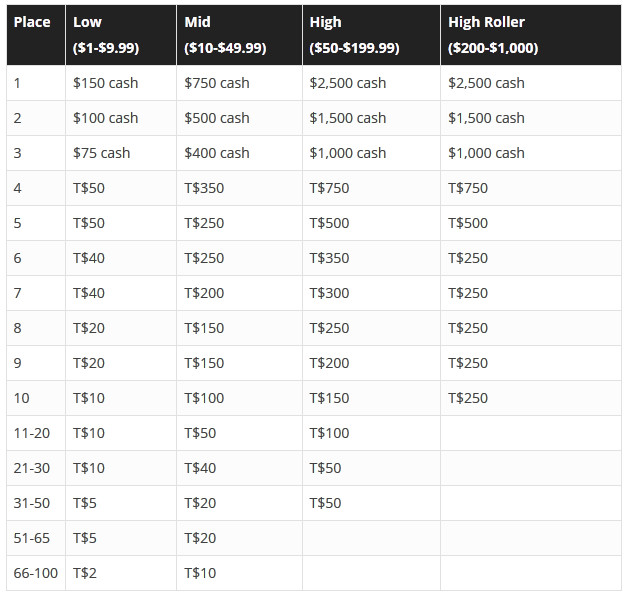
Task: Click the T$300 cell in the High column
Action: [x=371, y=293]
